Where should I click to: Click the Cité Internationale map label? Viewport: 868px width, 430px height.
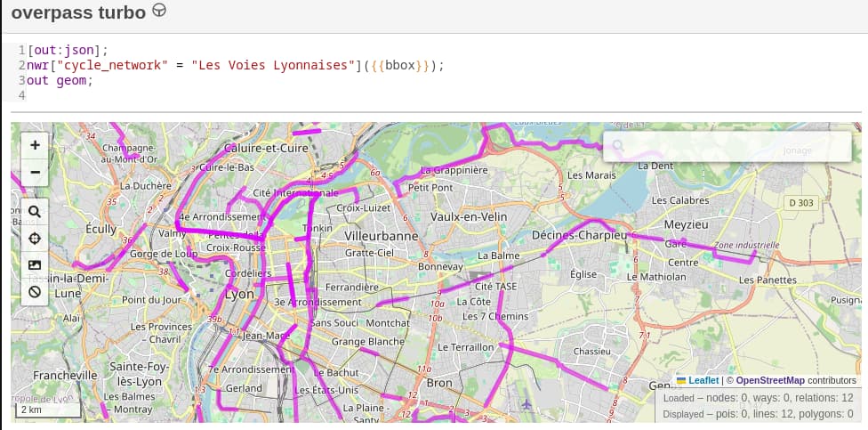point(295,193)
